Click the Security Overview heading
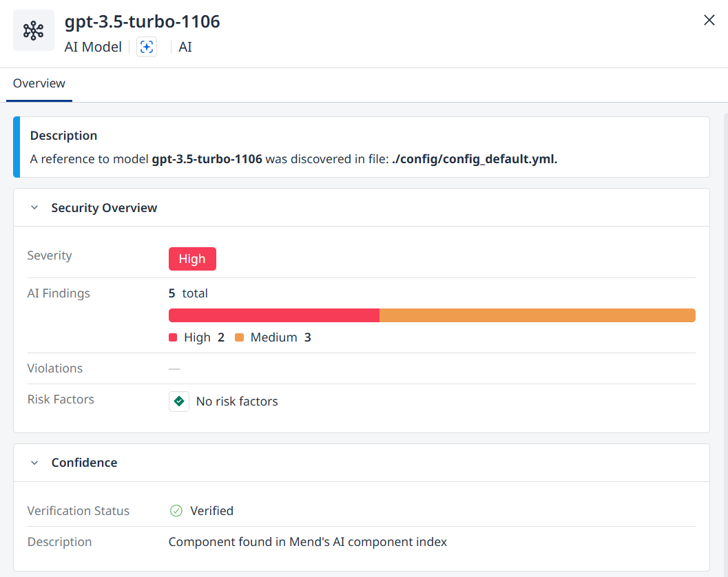Image resolution: width=728 pixels, height=577 pixels. [x=104, y=207]
